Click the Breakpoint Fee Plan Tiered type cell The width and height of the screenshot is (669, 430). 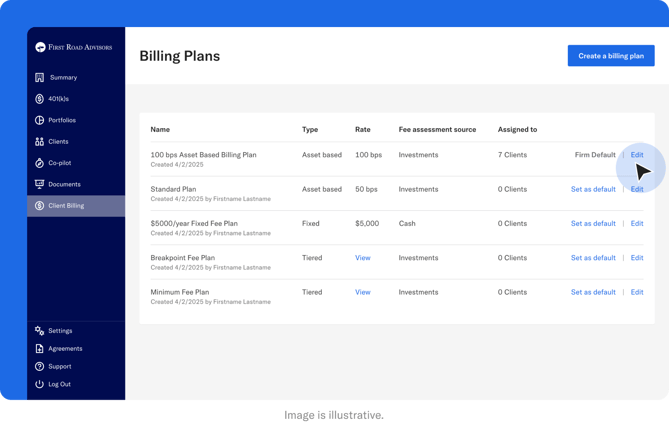tap(312, 258)
